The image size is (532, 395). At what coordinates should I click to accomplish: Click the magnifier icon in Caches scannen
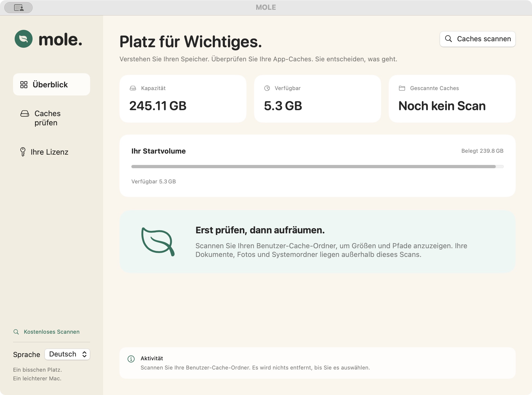click(448, 39)
